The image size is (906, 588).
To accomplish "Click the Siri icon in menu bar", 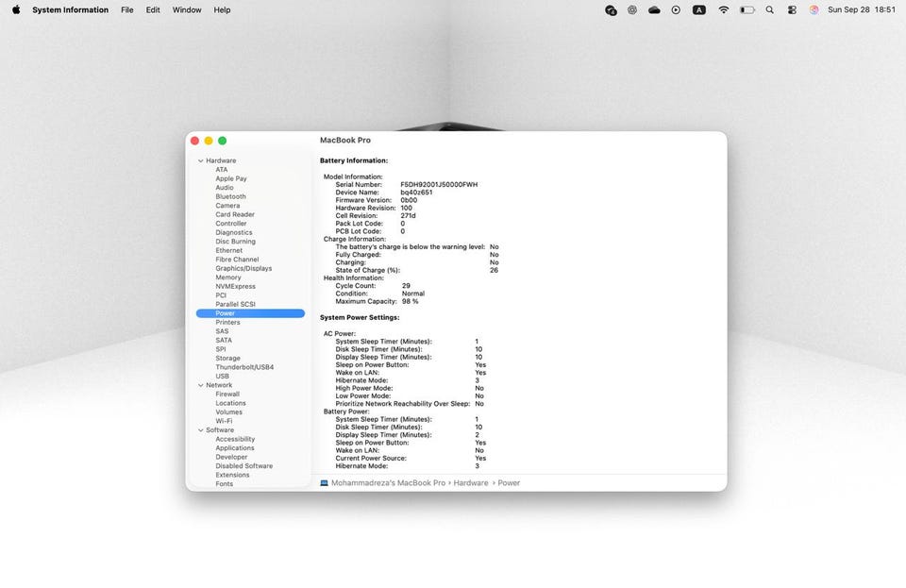I will coord(814,9).
